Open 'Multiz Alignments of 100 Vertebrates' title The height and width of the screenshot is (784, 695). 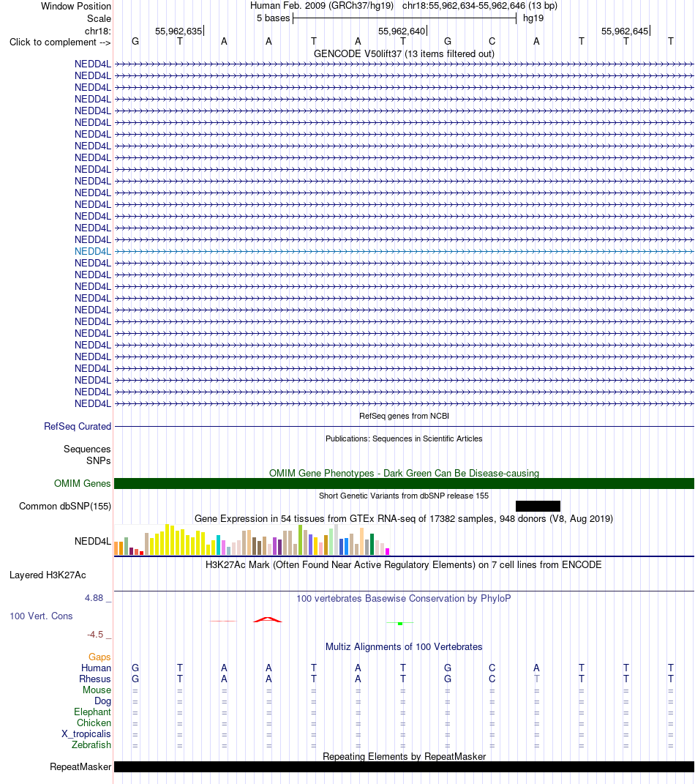coord(404,646)
